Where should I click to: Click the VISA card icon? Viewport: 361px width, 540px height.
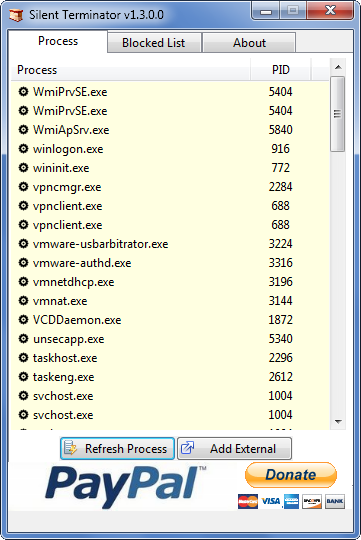pos(271,501)
